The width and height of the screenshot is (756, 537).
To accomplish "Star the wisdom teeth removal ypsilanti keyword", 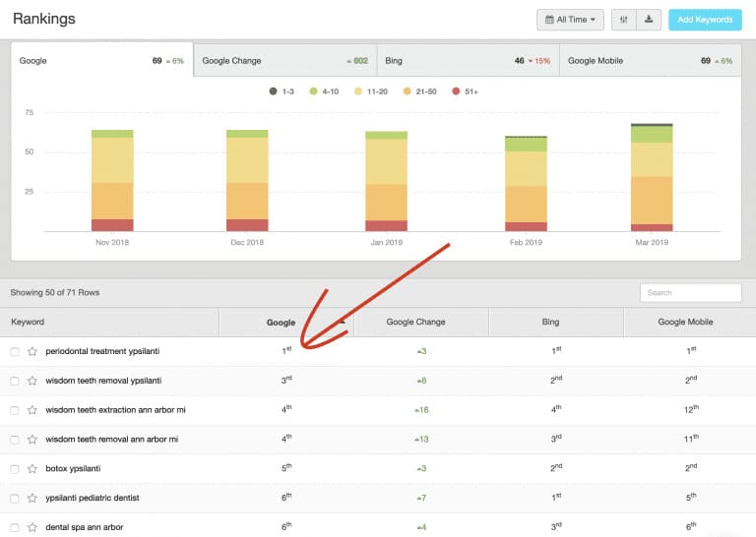I will coord(32,381).
